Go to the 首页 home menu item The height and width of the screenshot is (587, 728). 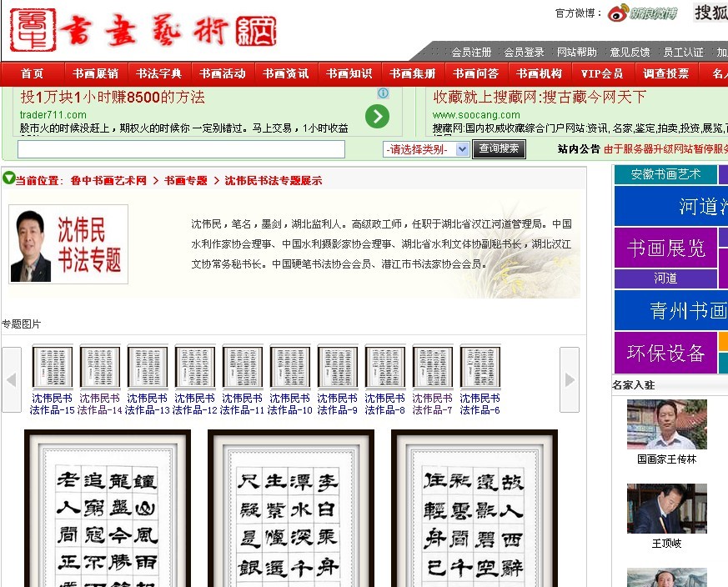(33, 73)
